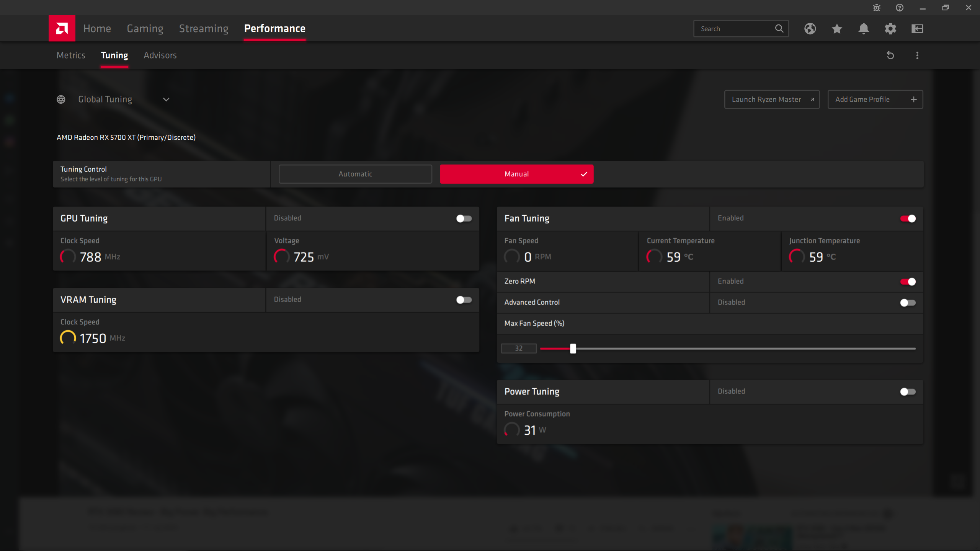Click the monitor/display icon top right
This screenshot has height=551, width=980.
[x=917, y=28]
